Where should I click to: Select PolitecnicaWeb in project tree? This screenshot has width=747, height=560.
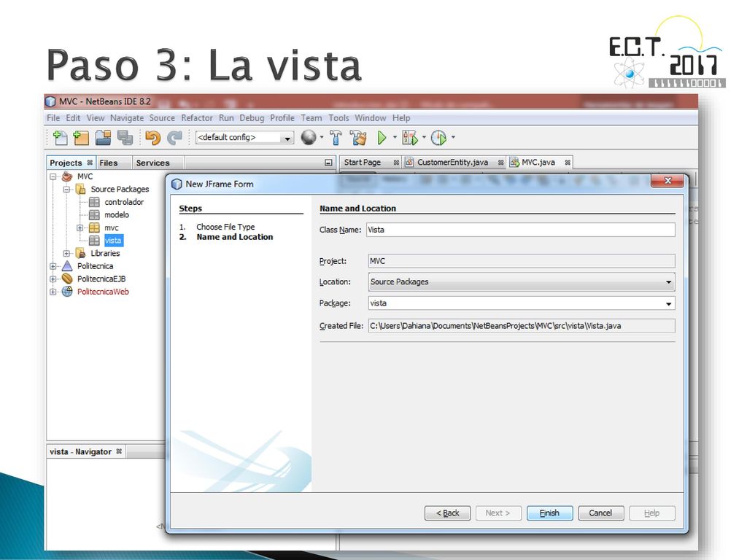[103, 292]
